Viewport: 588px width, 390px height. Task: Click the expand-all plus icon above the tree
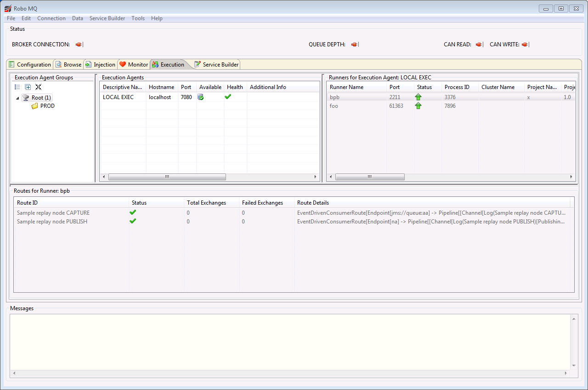[28, 87]
